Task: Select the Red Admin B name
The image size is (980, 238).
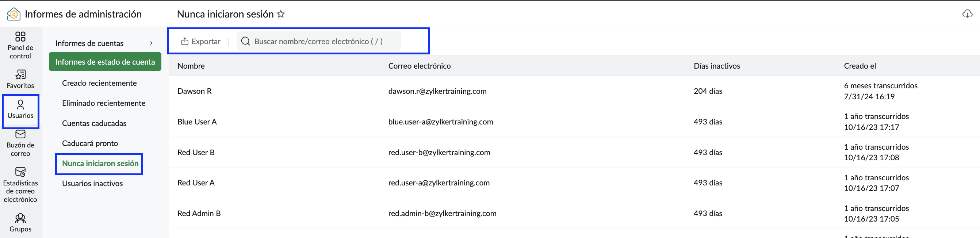Action: coord(199,214)
